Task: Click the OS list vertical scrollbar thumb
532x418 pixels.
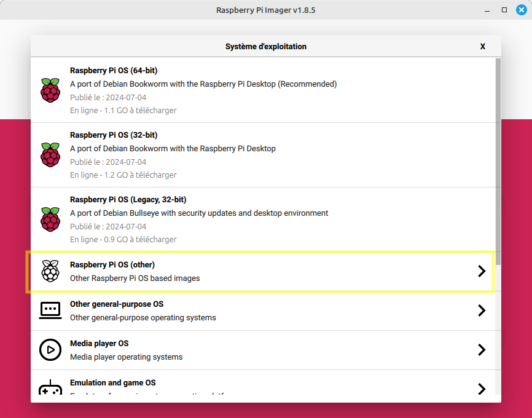Action: (498, 162)
